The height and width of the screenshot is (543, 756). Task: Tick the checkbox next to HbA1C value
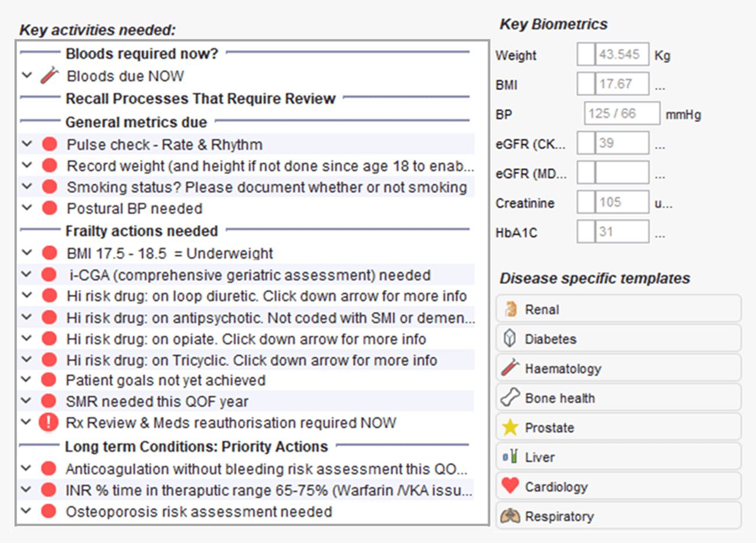click(586, 232)
